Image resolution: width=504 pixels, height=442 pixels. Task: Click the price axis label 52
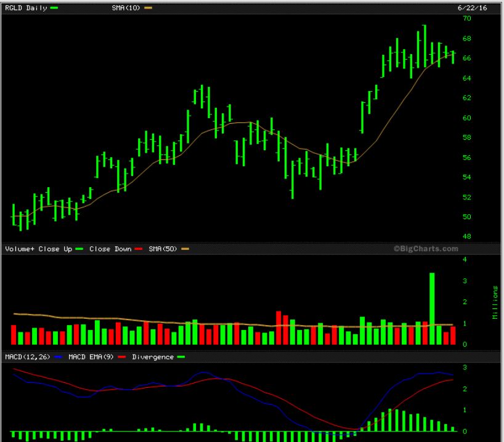466,197
